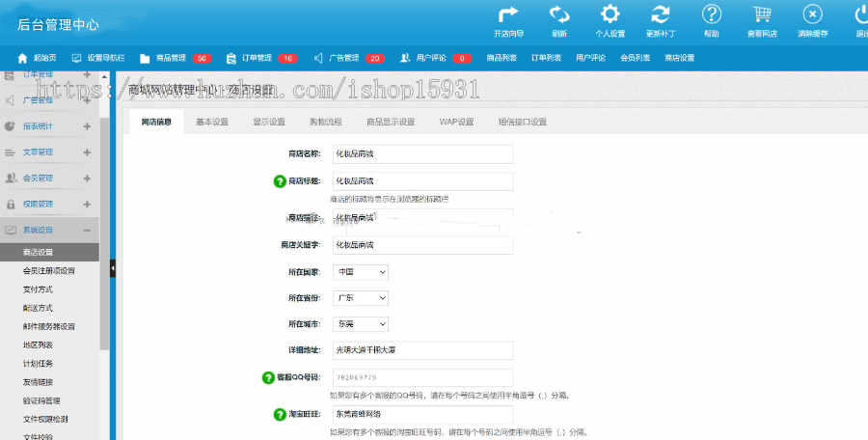Click into the 商店标题 input field
The width and height of the screenshot is (868, 440).
pos(423,181)
